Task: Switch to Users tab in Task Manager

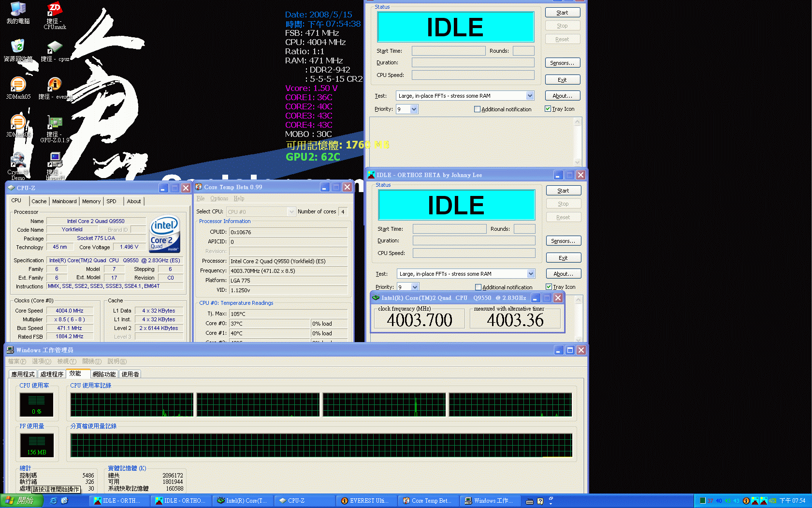Action: pyautogui.click(x=130, y=374)
